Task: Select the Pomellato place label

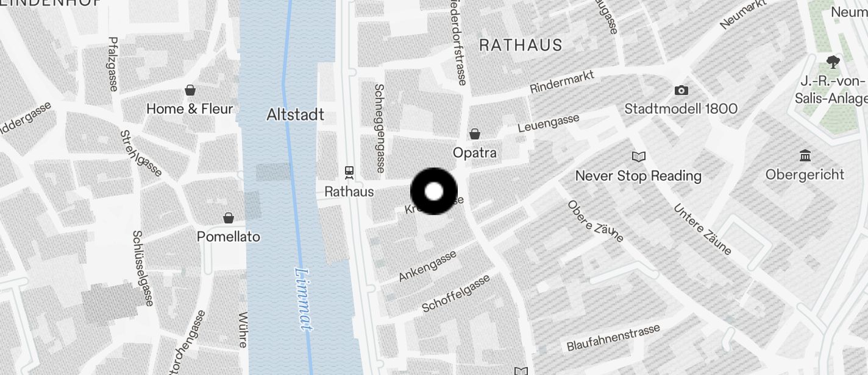Action: (x=229, y=237)
